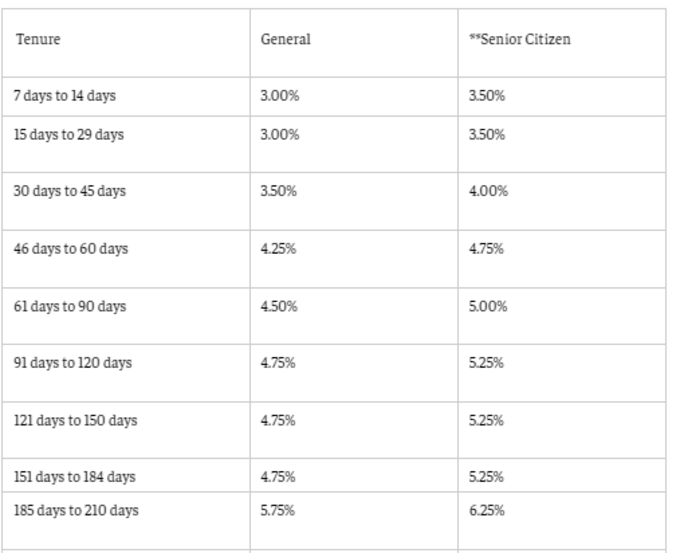Click the Tenure column header
Screen dimensions: 680x553
[38, 39]
